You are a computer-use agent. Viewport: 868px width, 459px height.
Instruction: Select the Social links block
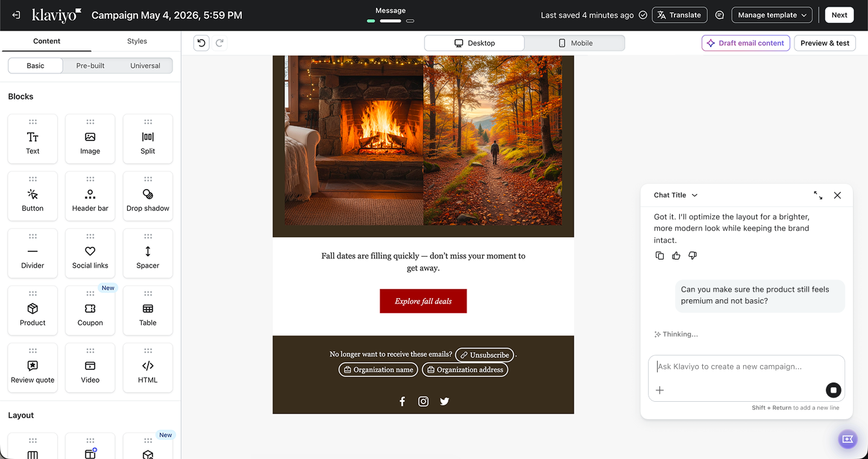pos(90,253)
